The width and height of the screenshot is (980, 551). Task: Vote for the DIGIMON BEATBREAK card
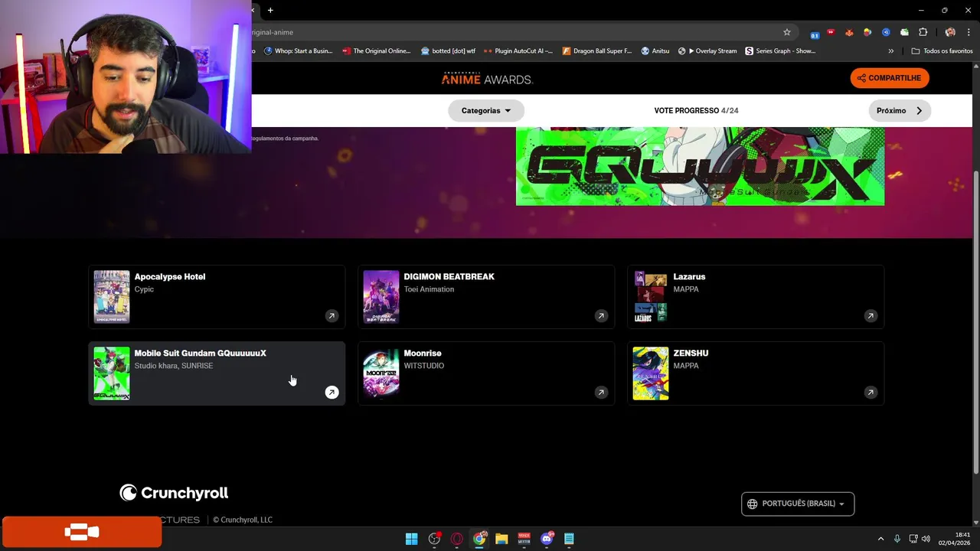click(486, 297)
